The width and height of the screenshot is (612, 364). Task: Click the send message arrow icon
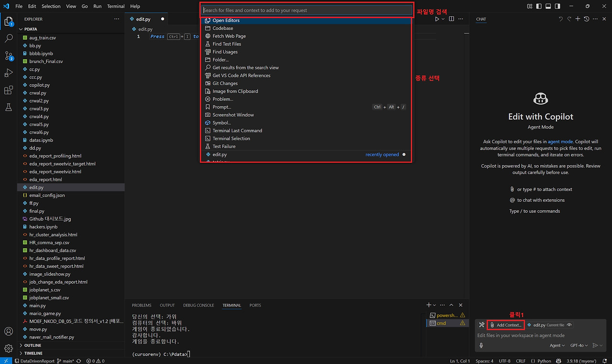pyautogui.click(x=595, y=345)
